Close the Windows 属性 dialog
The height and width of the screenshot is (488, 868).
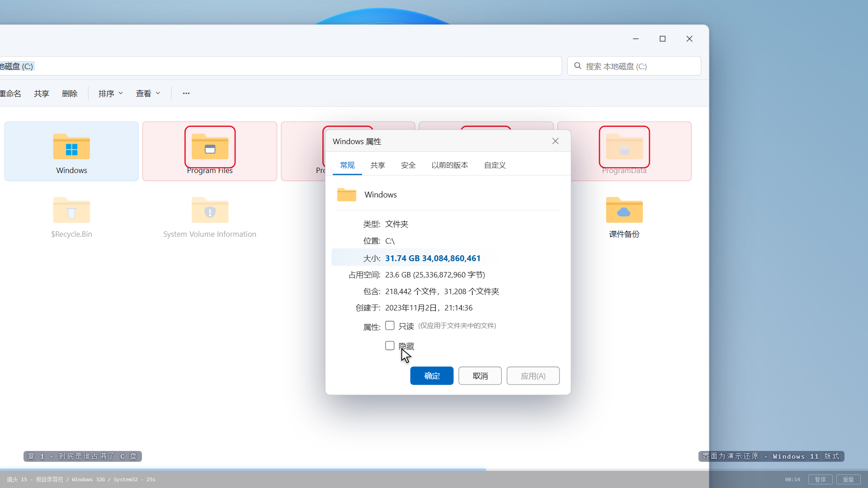click(x=556, y=141)
